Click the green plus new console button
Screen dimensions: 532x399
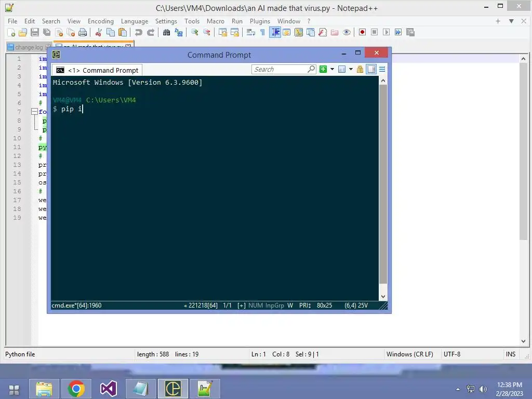pos(323,69)
